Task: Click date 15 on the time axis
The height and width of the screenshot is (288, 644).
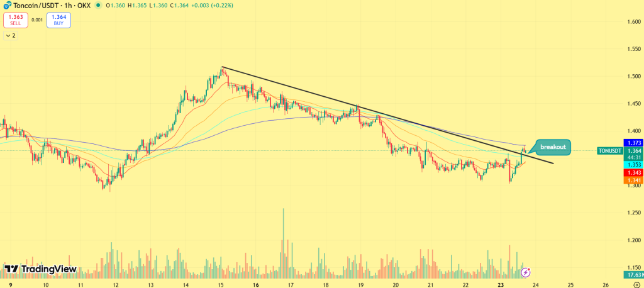Action: pyautogui.click(x=221, y=285)
